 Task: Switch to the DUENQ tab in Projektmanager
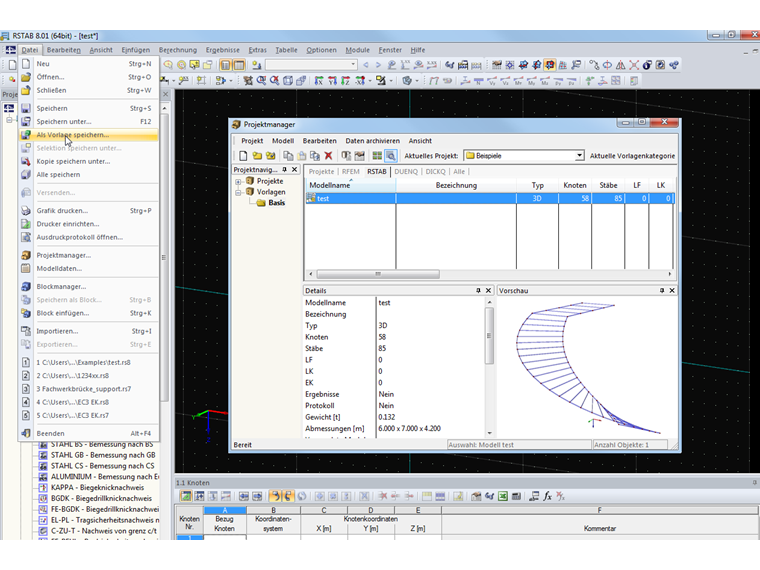coord(406,172)
